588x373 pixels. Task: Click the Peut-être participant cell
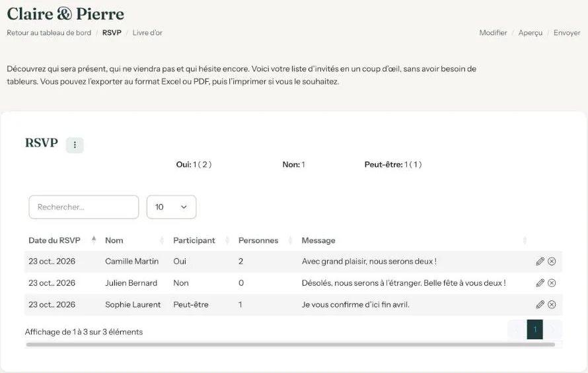[x=190, y=305]
